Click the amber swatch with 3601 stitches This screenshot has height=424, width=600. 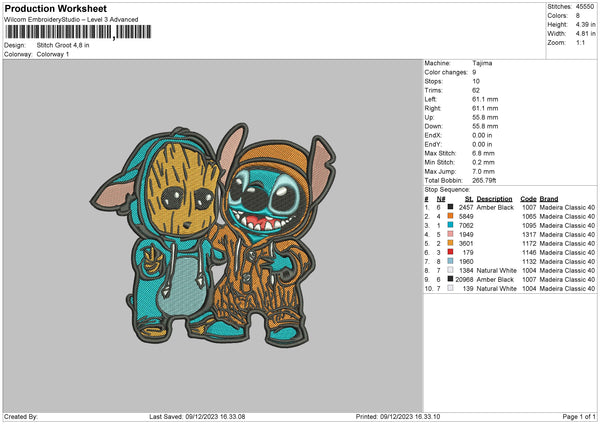[x=450, y=243]
